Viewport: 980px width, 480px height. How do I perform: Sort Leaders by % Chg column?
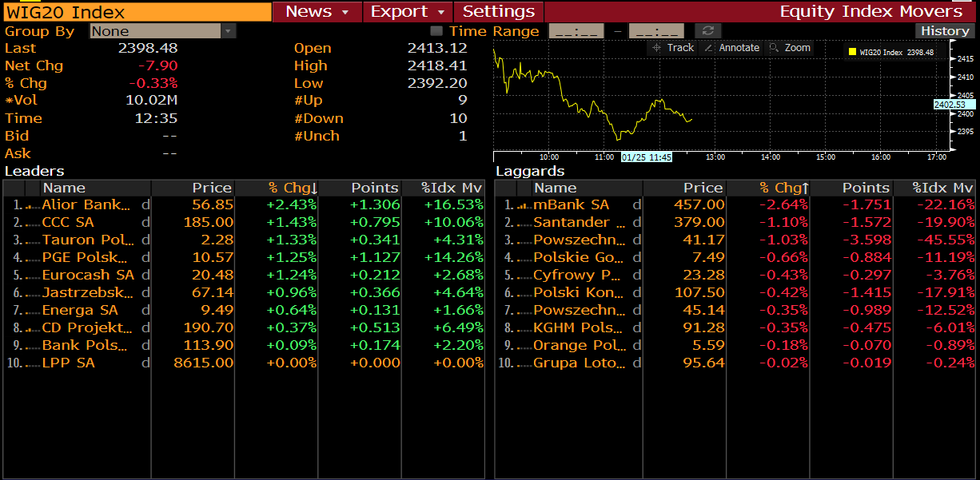[276, 188]
